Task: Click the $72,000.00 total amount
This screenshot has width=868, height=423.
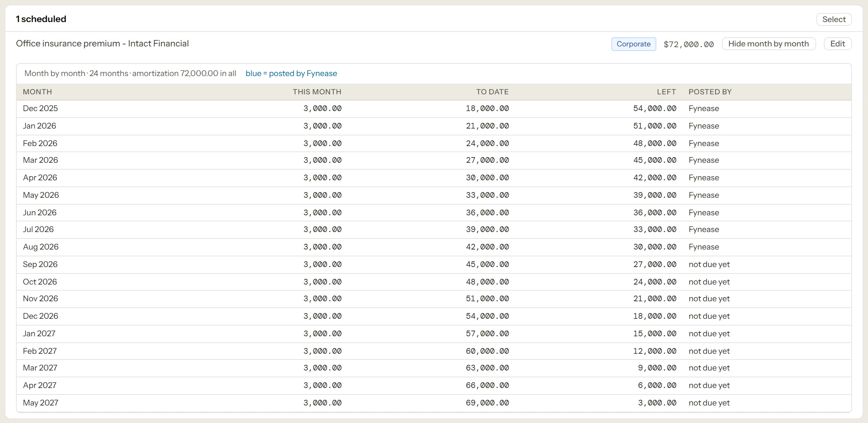Action: pos(688,44)
